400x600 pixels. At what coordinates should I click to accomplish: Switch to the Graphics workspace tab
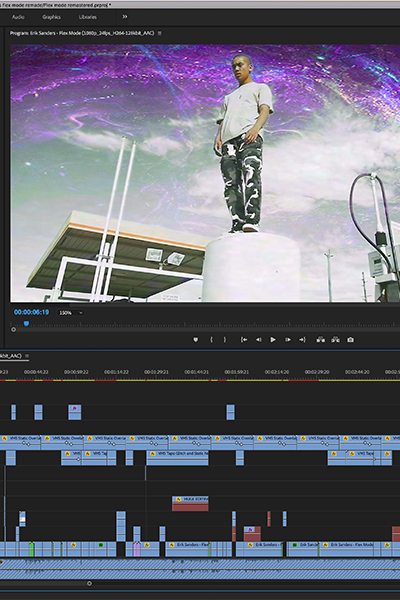[51, 17]
